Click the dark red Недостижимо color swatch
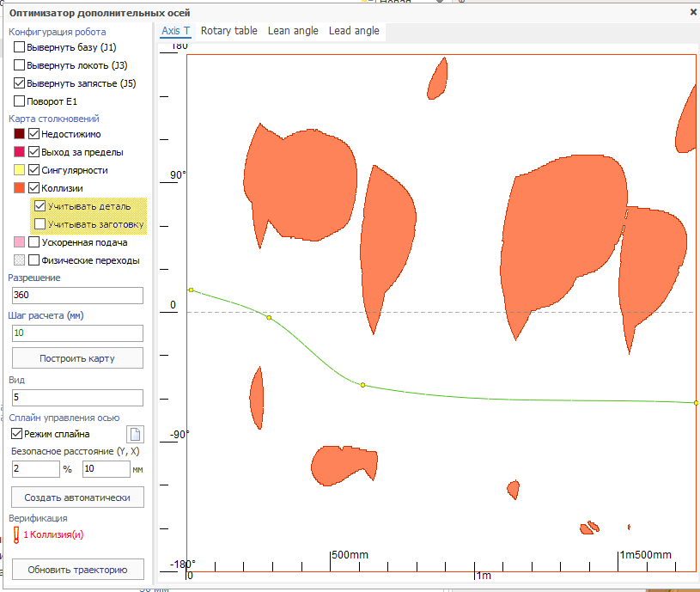 tap(19, 134)
